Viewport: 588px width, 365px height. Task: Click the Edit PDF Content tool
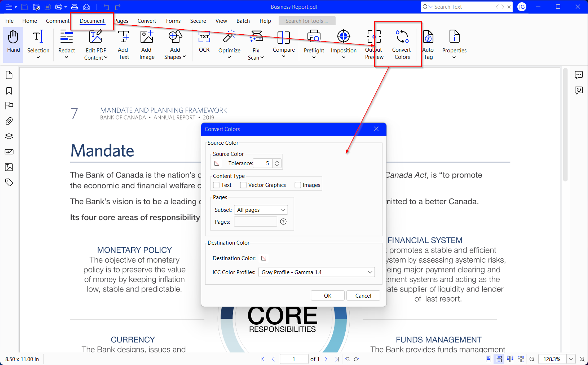[x=96, y=45]
